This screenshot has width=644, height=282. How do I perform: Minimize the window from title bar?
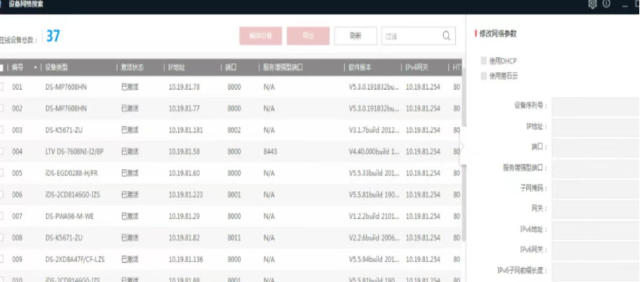pos(625,5)
